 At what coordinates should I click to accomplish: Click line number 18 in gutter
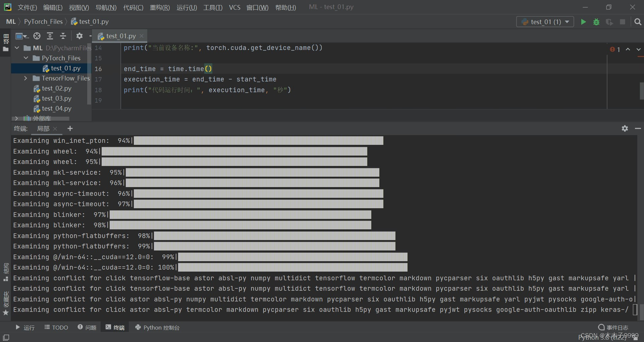pyautogui.click(x=98, y=90)
